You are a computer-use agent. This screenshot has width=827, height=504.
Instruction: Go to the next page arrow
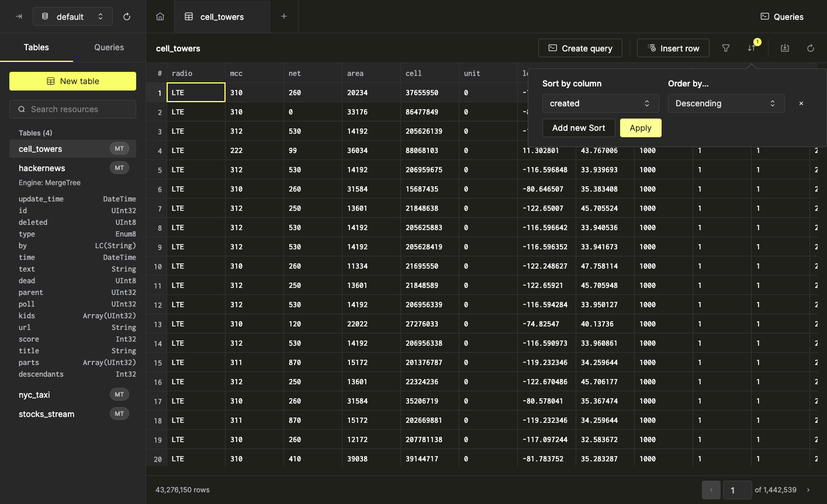click(808, 490)
